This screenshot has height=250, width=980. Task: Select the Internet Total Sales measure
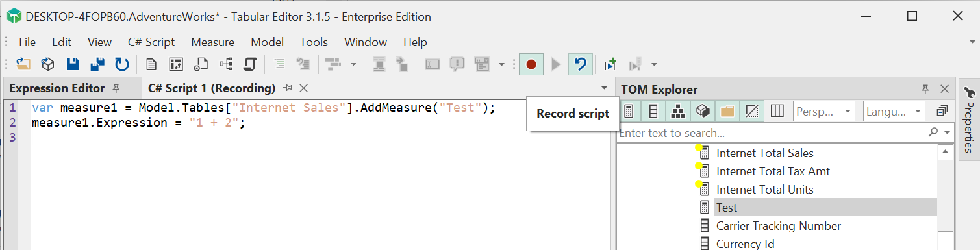(x=764, y=153)
